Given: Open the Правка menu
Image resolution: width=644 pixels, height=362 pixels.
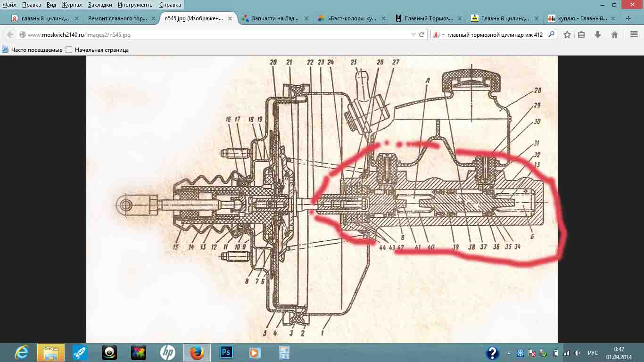Looking at the screenshot, I should point(32,5).
